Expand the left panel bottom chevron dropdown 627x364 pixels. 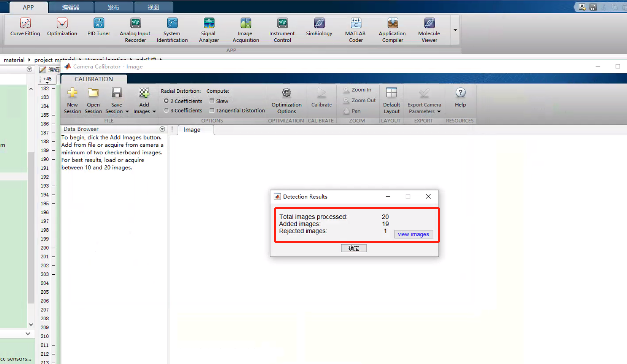coord(28,334)
